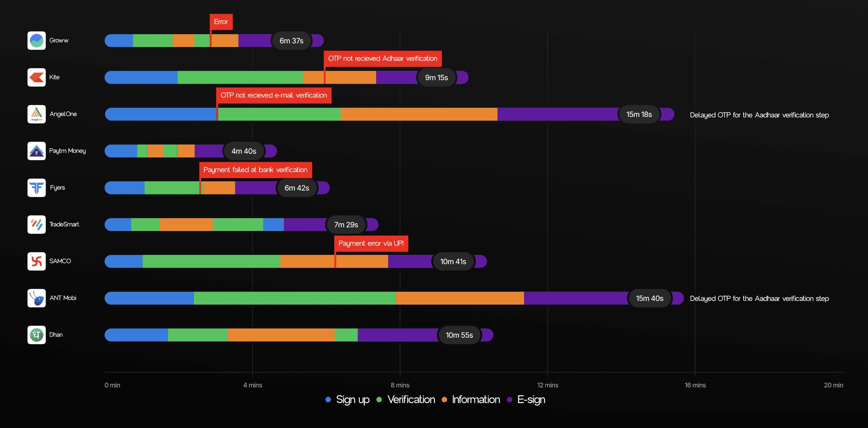Click the "12 mins" axis label
The width and height of the screenshot is (868, 428).
coord(547,385)
